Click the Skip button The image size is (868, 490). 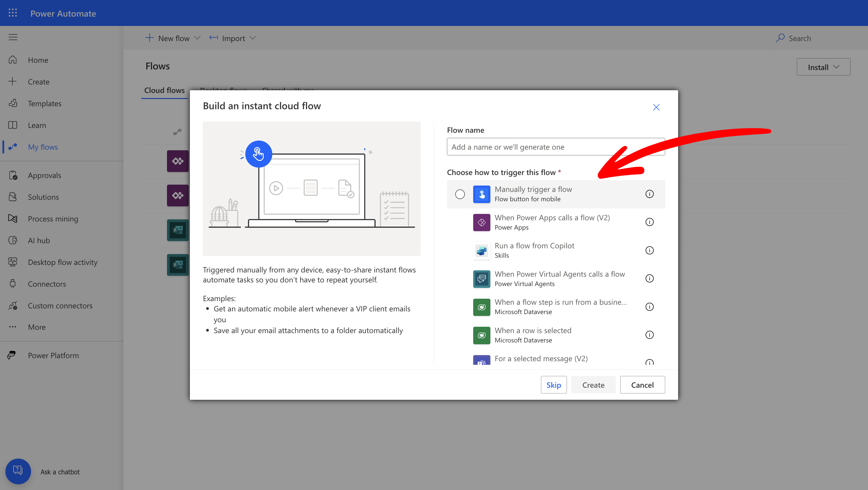pos(553,385)
